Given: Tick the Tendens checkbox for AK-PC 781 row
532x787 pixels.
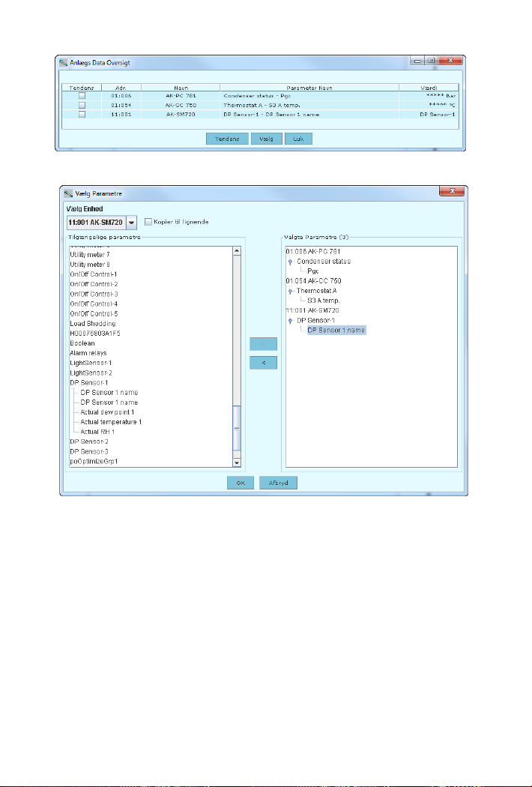Looking at the screenshot, I should [x=82, y=95].
